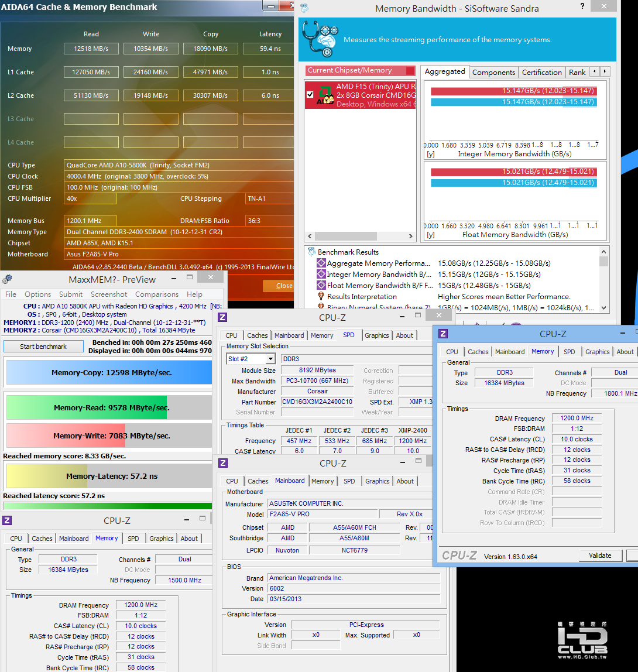Image resolution: width=638 pixels, height=672 pixels.
Task: Click the Float Memory Bandwidth diamond icon
Action: [321, 285]
